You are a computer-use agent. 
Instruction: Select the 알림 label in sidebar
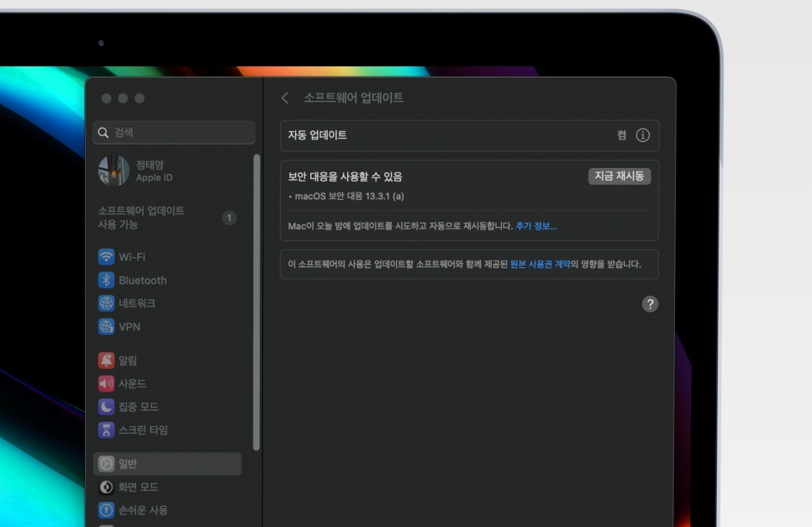coord(128,361)
